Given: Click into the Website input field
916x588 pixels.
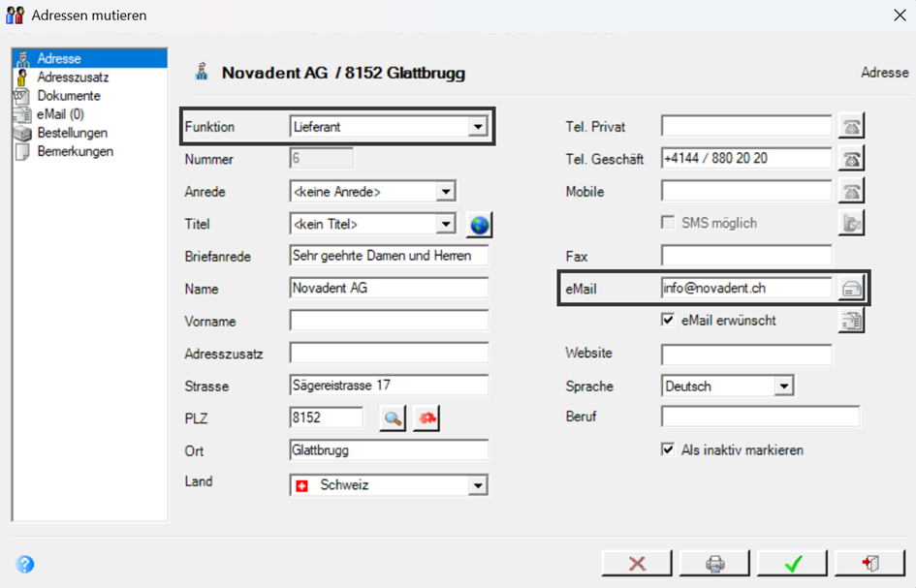Looking at the screenshot, I should [x=746, y=355].
